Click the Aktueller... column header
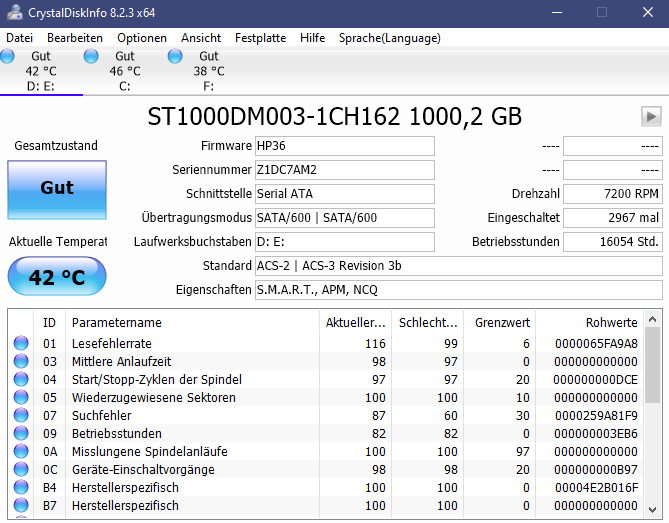The height and width of the screenshot is (523, 669). tap(355, 323)
